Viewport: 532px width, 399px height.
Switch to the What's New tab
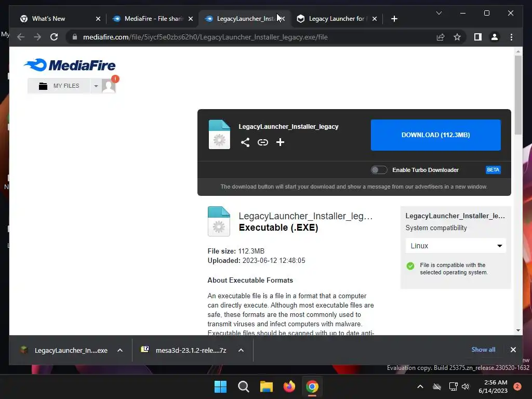(48, 19)
